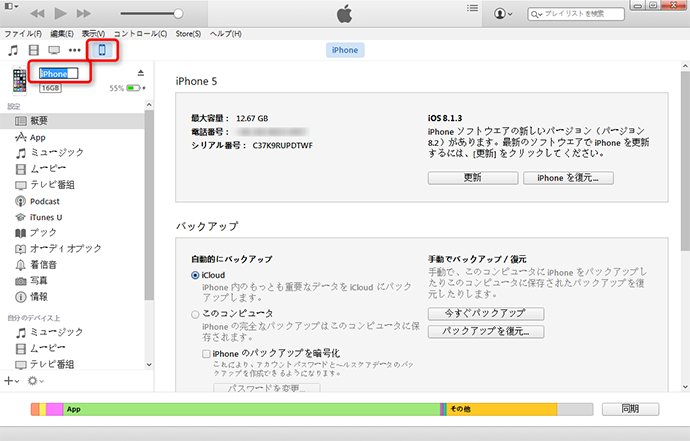Screen dimensions: 690x441
Task: Select the iPhone device icon in toolbar
Action: (102, 50)
